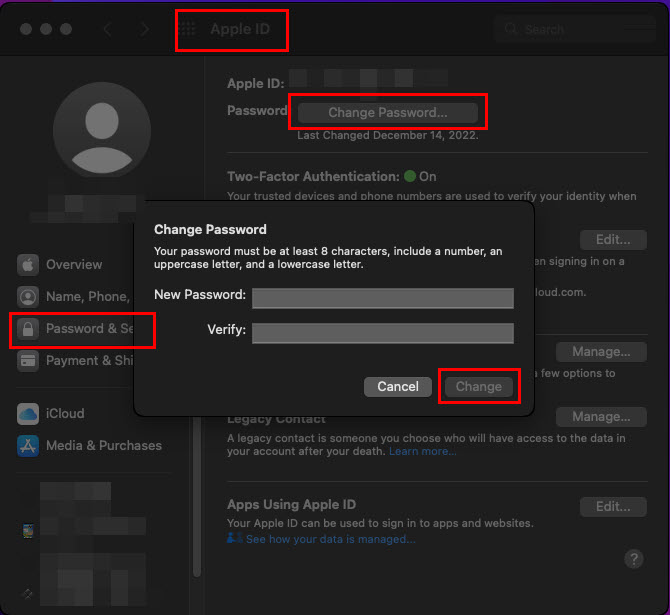670x615 pixels.
Task: Click the forward navigation arrow
Action: point(145,29)
